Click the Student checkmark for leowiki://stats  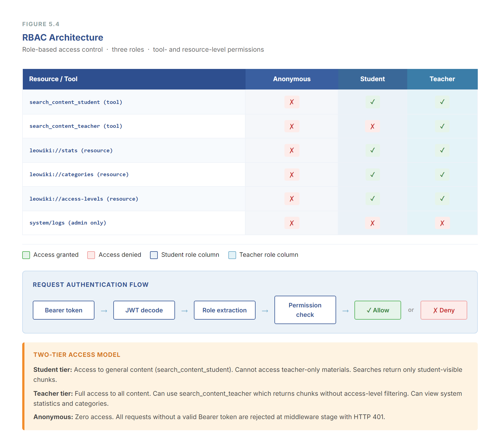pyautogui.click(x=372, y=150)
